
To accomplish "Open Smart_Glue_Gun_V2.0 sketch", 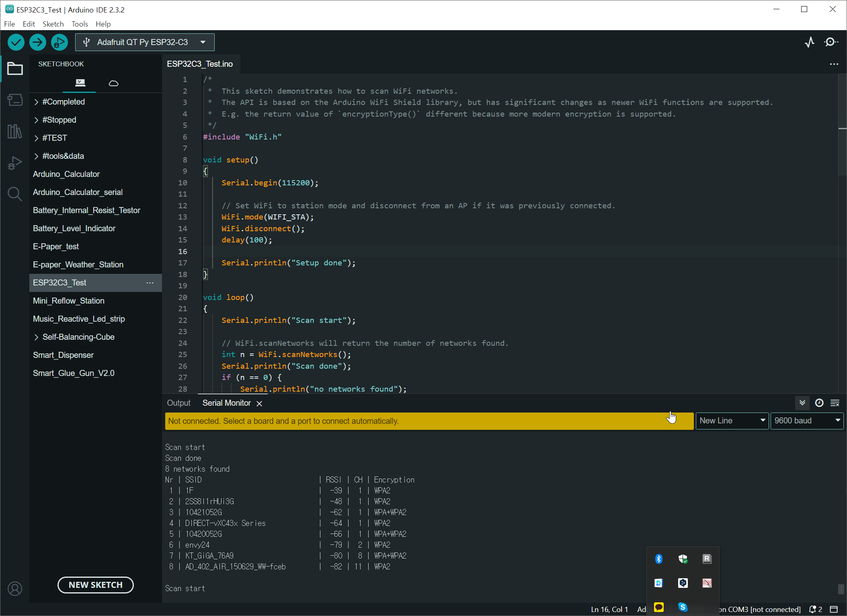I will [96, 373].
